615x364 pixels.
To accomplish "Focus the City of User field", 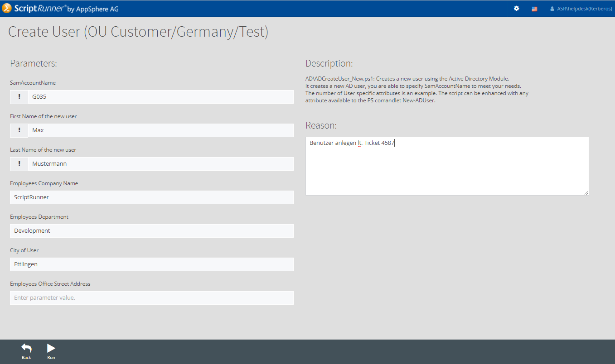I will 152,264.
